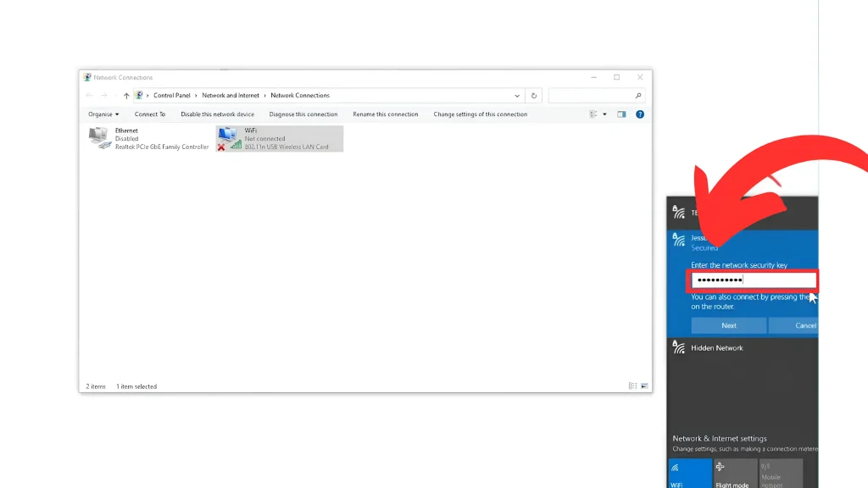Open the address bar history dropdown
The width and height of the screenshot is (868, 488).
(517, 96)
